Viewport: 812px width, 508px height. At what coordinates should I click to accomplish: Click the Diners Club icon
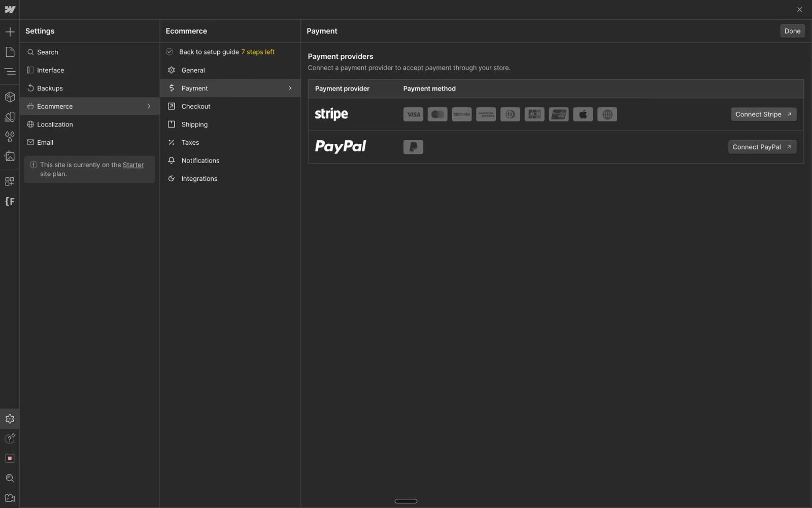tap(510, 114)
